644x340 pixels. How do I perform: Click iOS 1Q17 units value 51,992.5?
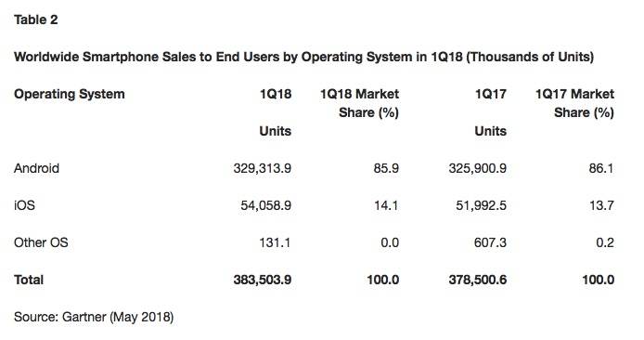point(481,205)
